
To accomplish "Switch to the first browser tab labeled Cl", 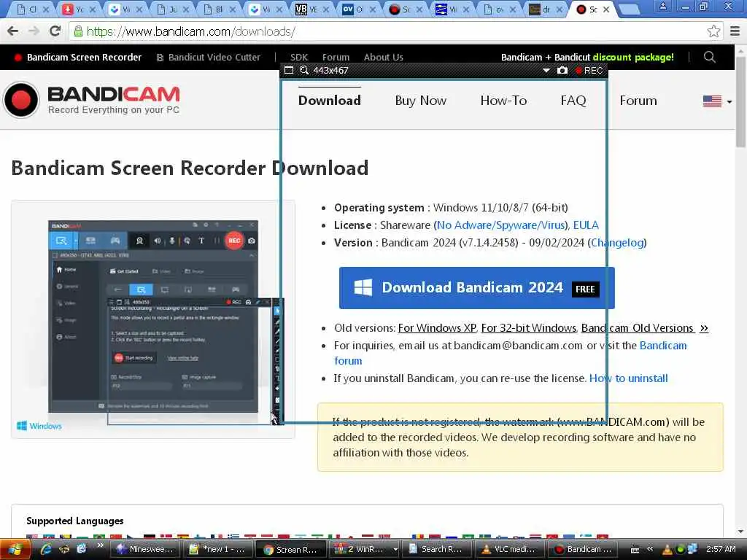I will (31, 9).
